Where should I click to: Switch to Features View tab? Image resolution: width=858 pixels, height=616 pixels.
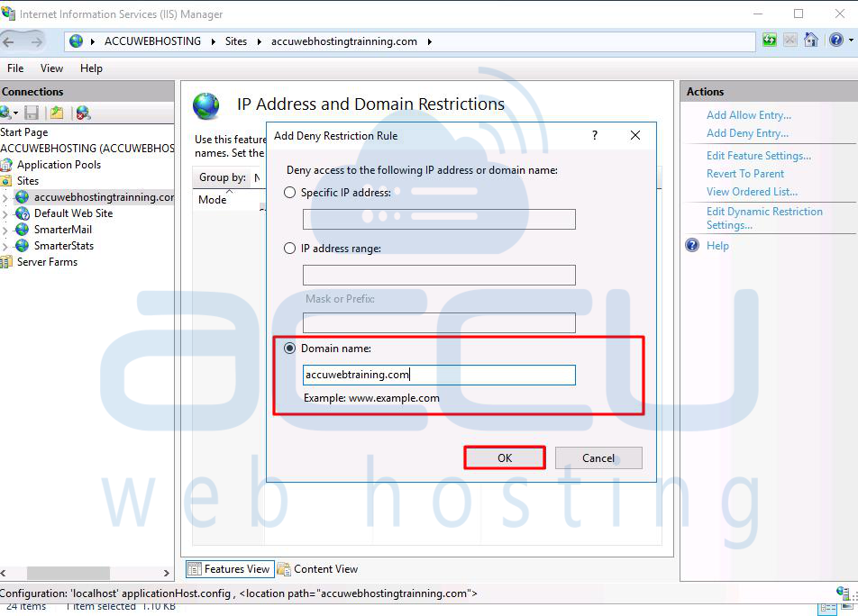(x=230, y=569)
